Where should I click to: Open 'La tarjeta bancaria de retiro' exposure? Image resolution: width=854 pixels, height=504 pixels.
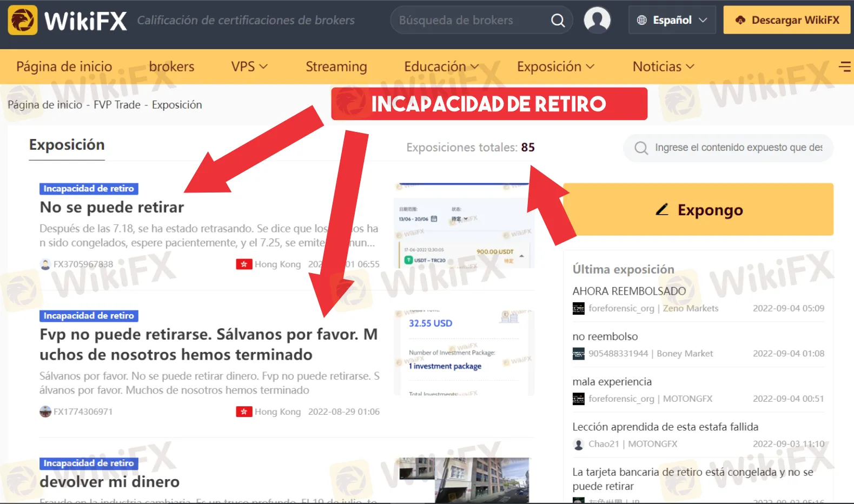693,479
